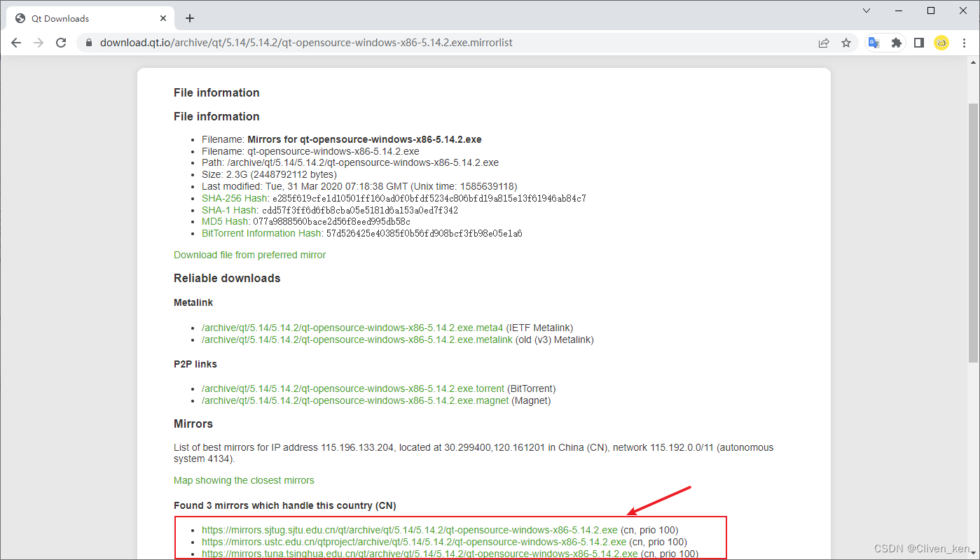Download file from preferred mirror
Image resolution: width=980 pixels, height=560 pixels.
pyautogui.click(x=249, y=255)
